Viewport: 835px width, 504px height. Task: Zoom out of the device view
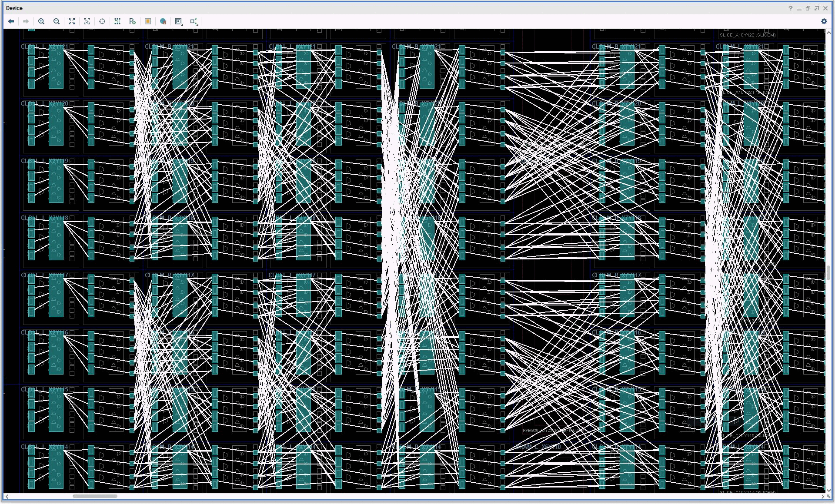(57, 21)
